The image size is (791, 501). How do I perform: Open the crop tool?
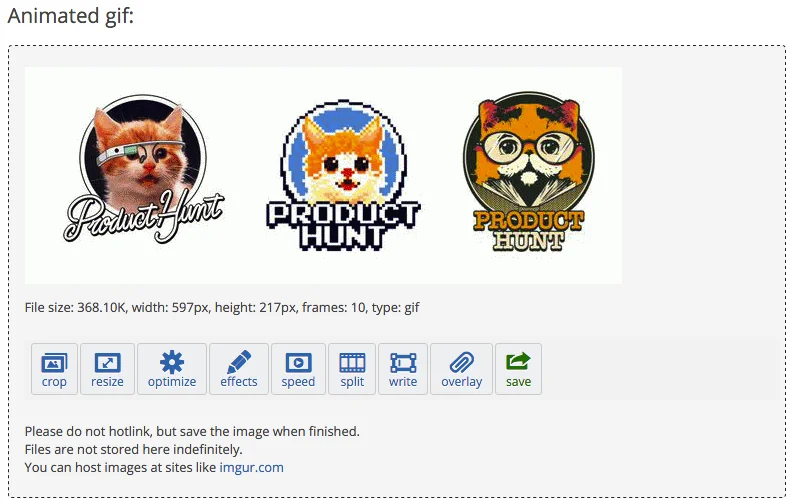tap(54, 369)
